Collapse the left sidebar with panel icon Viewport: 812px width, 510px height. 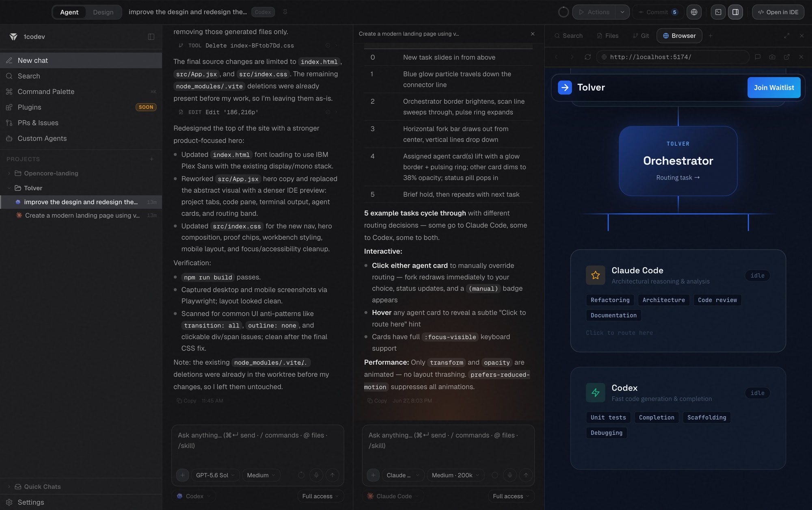coord(151,37)
